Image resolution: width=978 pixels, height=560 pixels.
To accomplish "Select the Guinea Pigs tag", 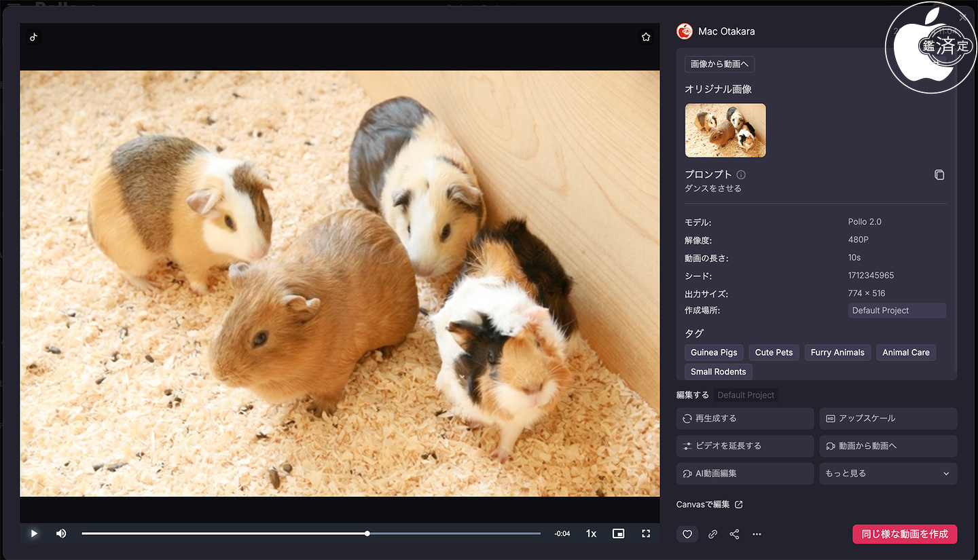I will pyautogui.click(x=714, y=352).
